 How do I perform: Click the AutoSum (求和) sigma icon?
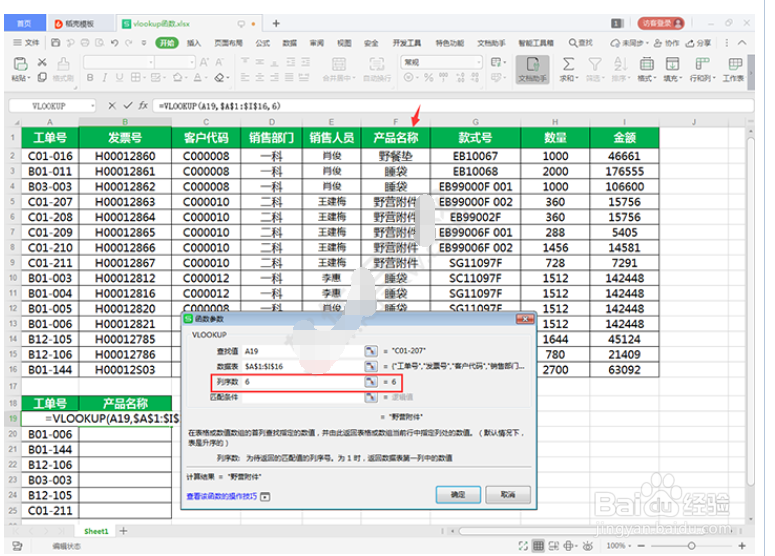(x=568, y=64)
